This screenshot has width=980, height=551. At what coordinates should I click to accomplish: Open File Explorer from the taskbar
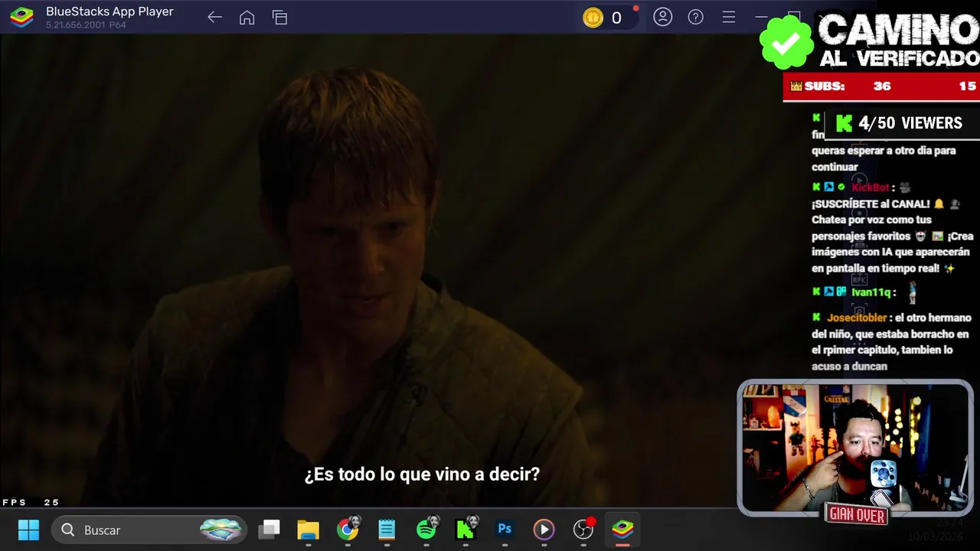pos(308,530)
